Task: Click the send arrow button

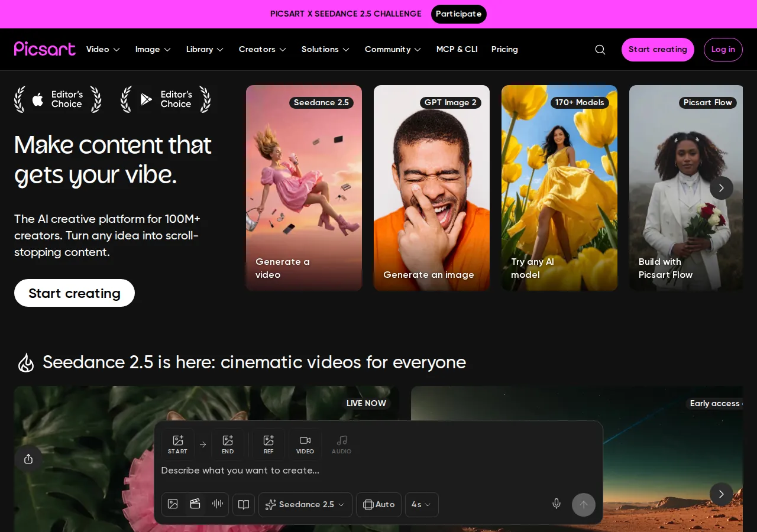Action: pyautogui.click(x=584, y=505)
